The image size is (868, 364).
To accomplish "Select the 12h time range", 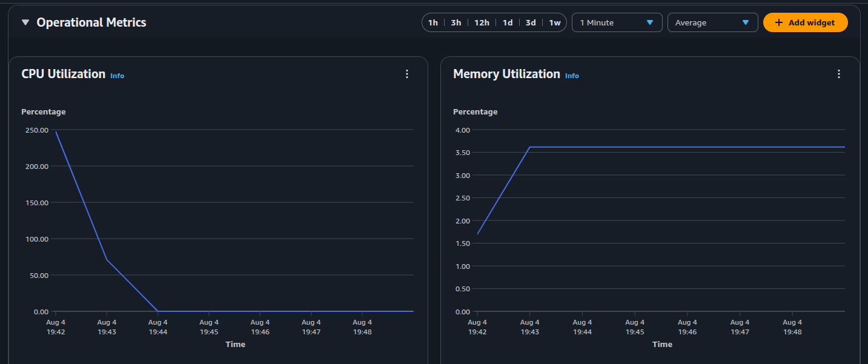I will click(482, 22).
